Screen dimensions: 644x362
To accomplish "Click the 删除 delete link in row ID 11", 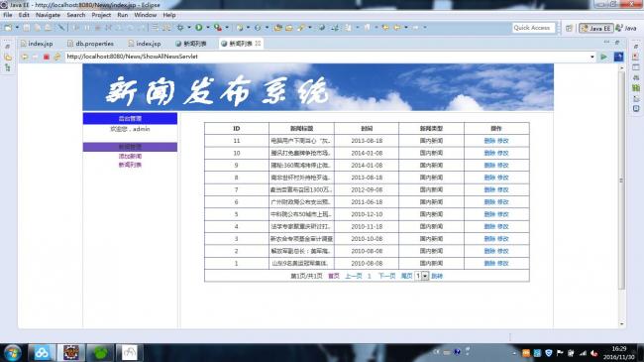I will 489,141.
